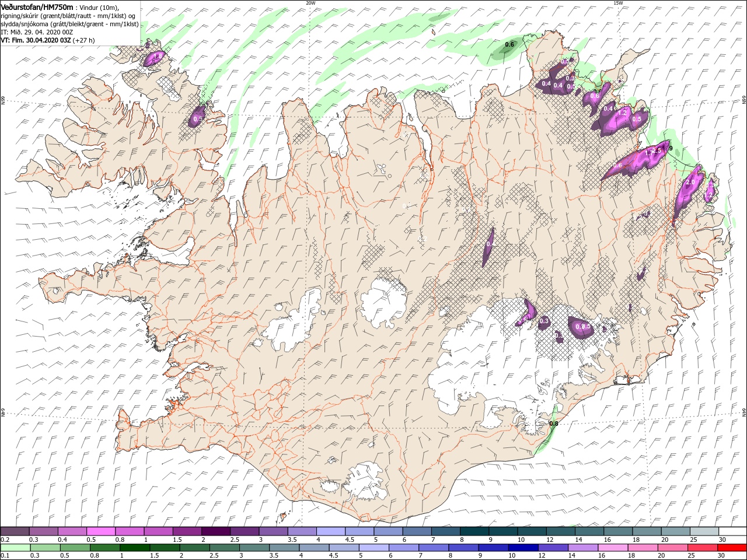Select the pale green 0.1 swatch in bottom legend

(15, 548)
